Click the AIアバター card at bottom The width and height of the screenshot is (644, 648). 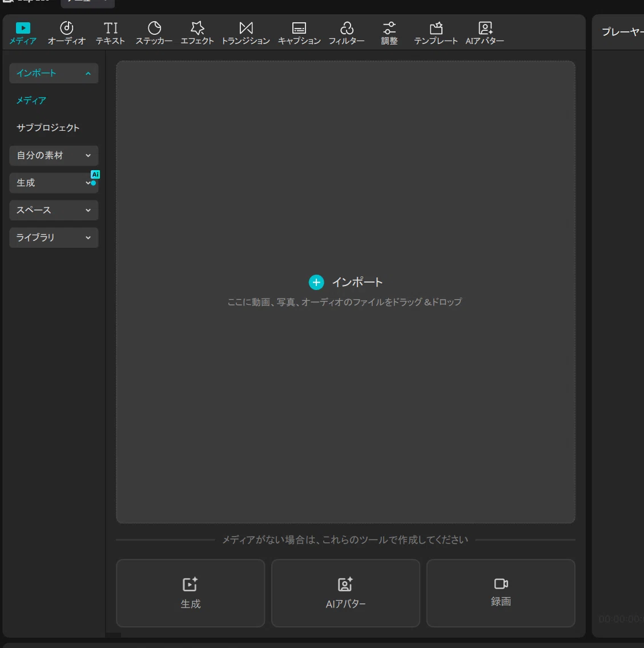point(345,593)
